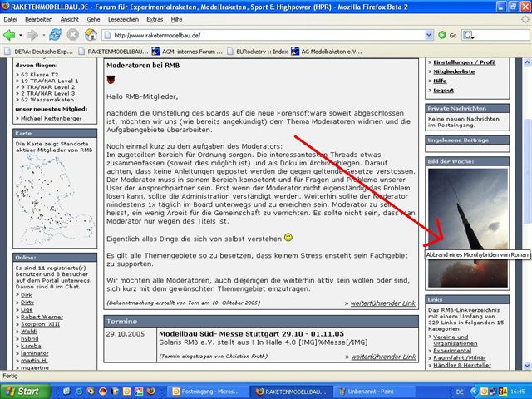Open online user Dirty's profile
This screenshot has width=532, height=399.
tap(27, 303)
